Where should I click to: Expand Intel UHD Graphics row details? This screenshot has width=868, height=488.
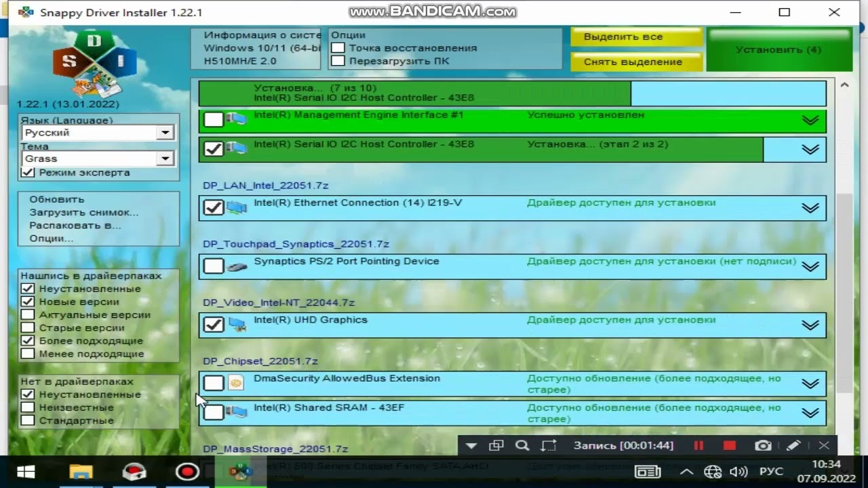point(810,325)
